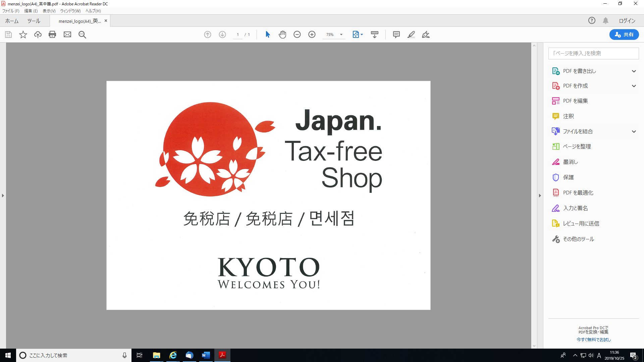Click 今すぐ無料でお試し link
The width and height of the screenshot is (644, 362).
(x=593, y=340)
